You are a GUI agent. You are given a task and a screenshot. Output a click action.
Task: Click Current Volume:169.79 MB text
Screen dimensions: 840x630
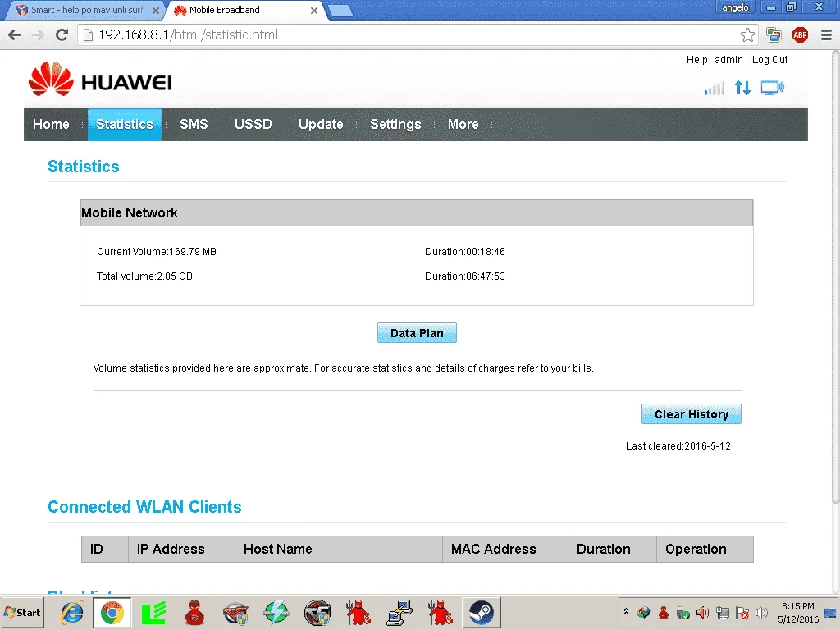(x=157, y=252)
